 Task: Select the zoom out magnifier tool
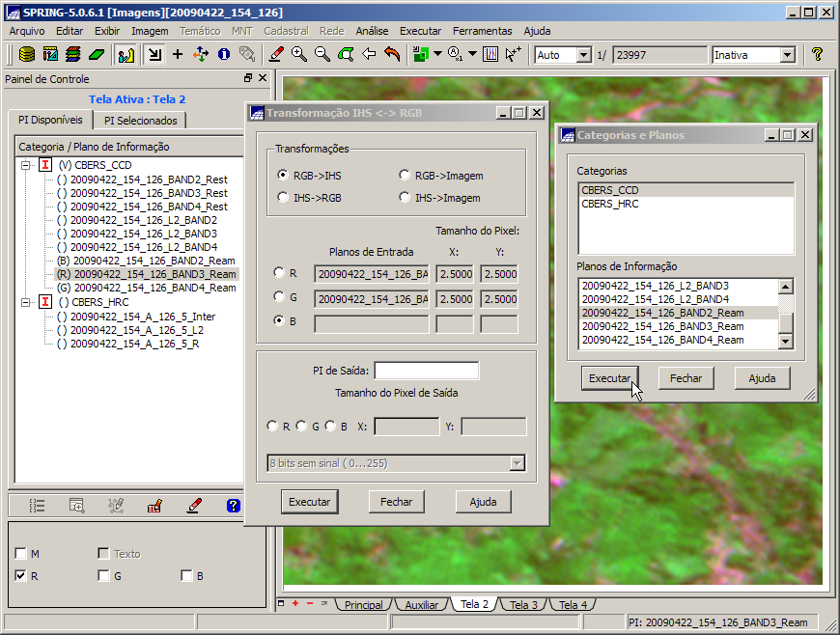(x=322, y=55)
